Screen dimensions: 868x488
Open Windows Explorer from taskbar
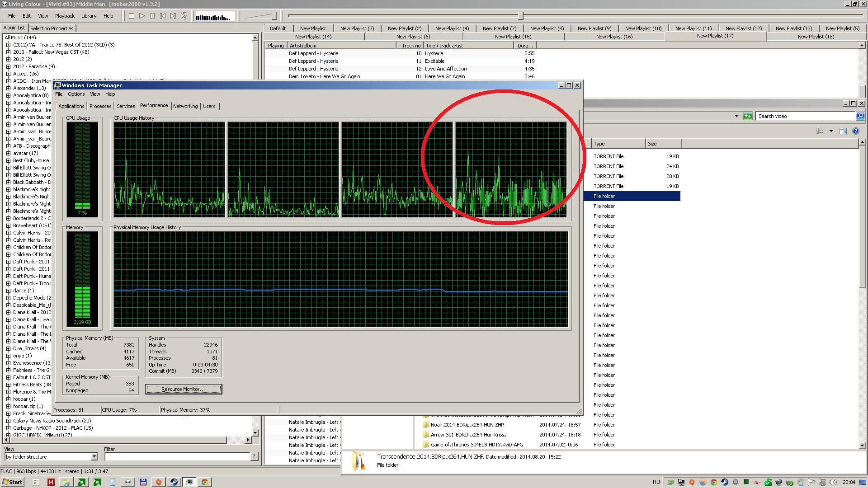pyautogui.click(x=66, y=482)
